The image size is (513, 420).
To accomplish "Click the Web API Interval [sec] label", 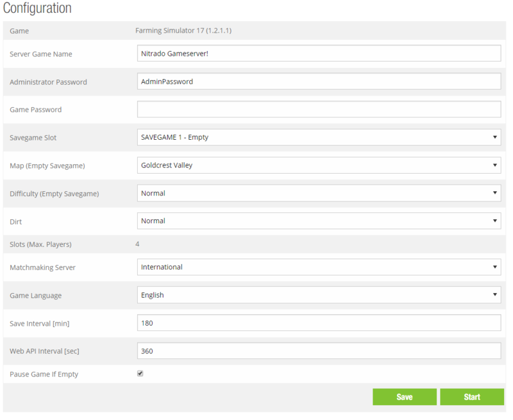I will pos(44,351).
